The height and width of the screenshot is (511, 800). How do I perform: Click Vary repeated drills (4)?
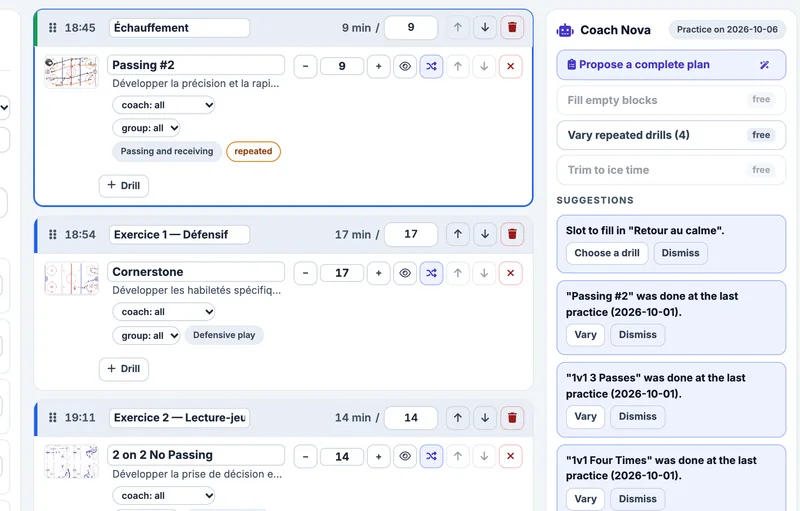(x=671, y=135)
